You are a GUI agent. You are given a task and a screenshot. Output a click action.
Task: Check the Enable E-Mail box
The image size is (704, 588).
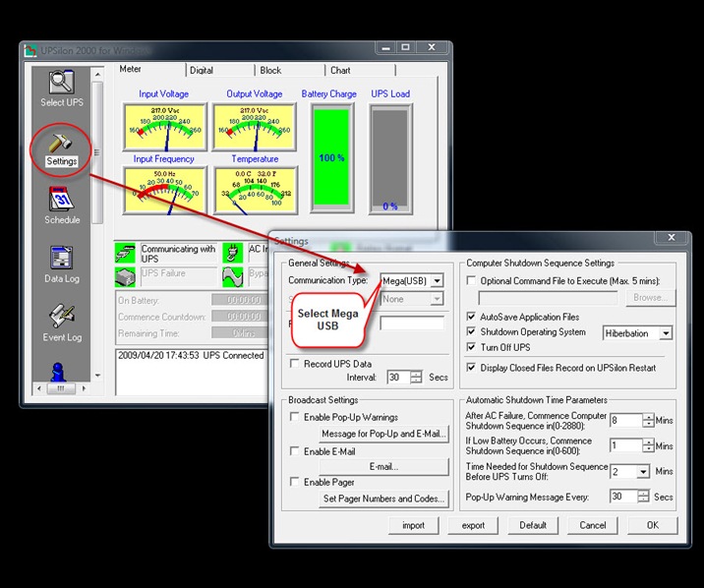pyautogui.click(x=295, y=451)
